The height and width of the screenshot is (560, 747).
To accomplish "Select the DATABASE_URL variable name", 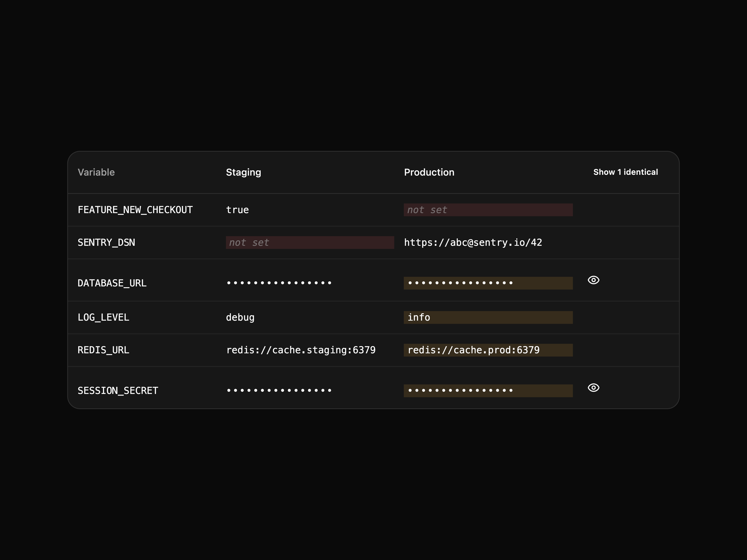I will [112, 283].
